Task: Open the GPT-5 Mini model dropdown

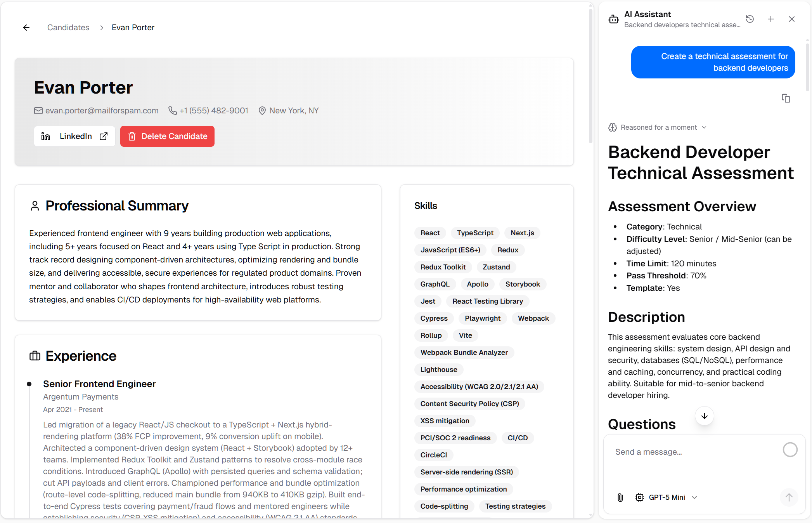Action: tap(667, 497)
